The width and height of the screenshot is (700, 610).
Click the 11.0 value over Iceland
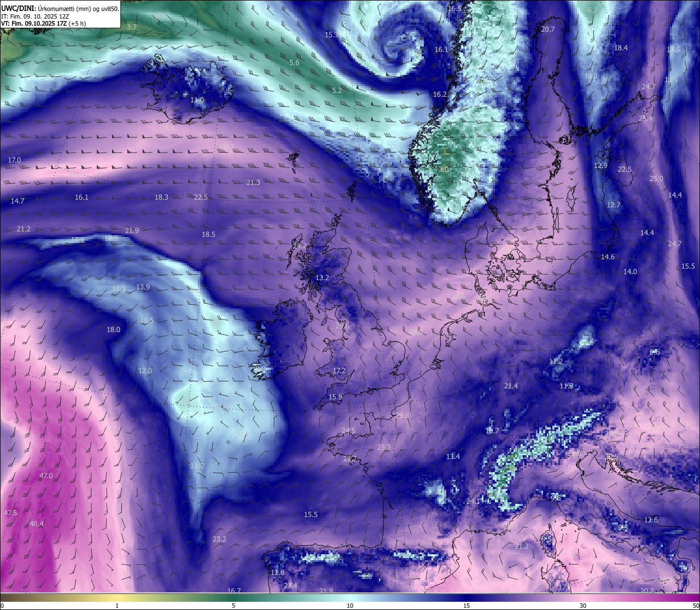coord(197,100)
